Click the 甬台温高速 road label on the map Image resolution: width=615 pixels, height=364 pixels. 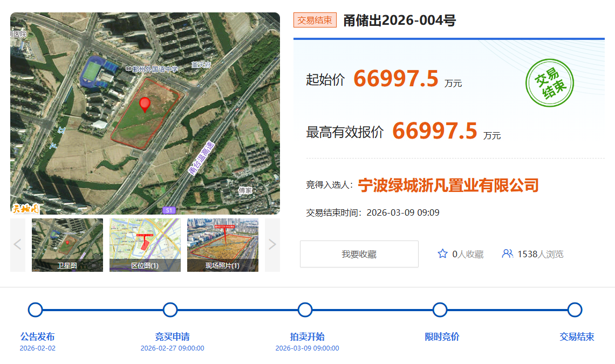[x=201, y=157]
